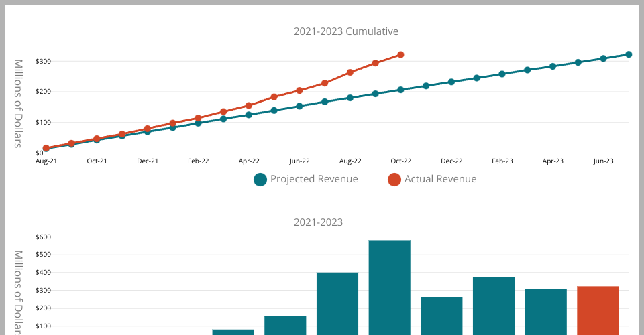Select the final Actual Revenue point at Oct-22
This screenshot has width=644, height=335.
click(x=400, y=55)
